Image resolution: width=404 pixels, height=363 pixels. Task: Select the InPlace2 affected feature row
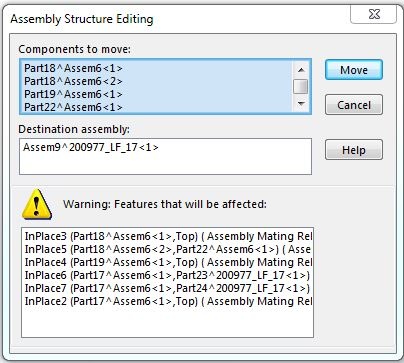click(x=167, y=301)
